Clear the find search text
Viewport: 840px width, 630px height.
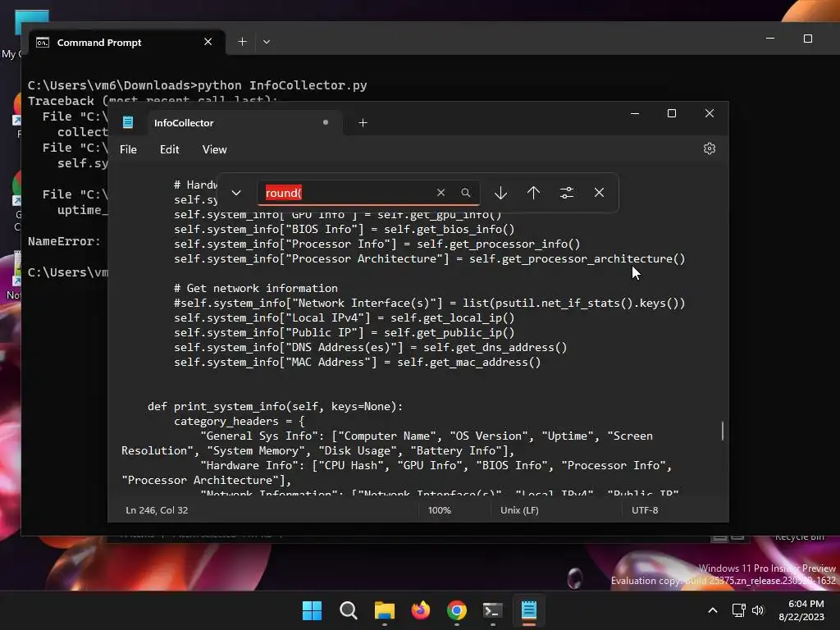(x=441, y=193)
